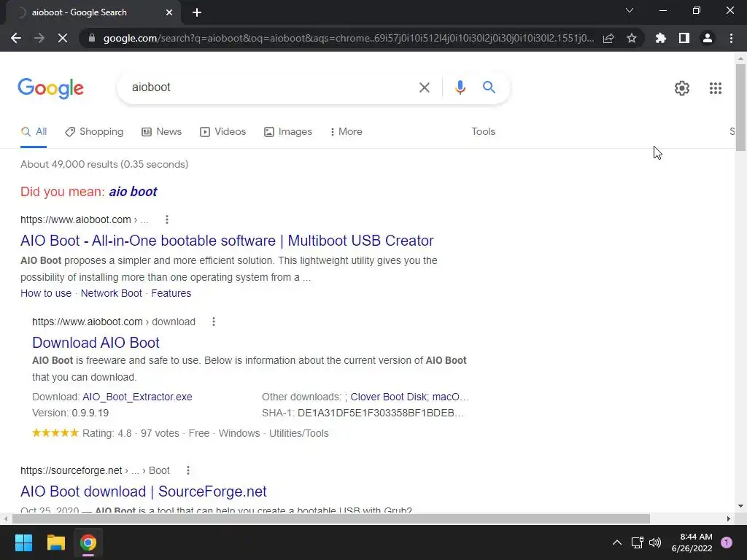Click the Chrome taskbar icon

point(88,542)
